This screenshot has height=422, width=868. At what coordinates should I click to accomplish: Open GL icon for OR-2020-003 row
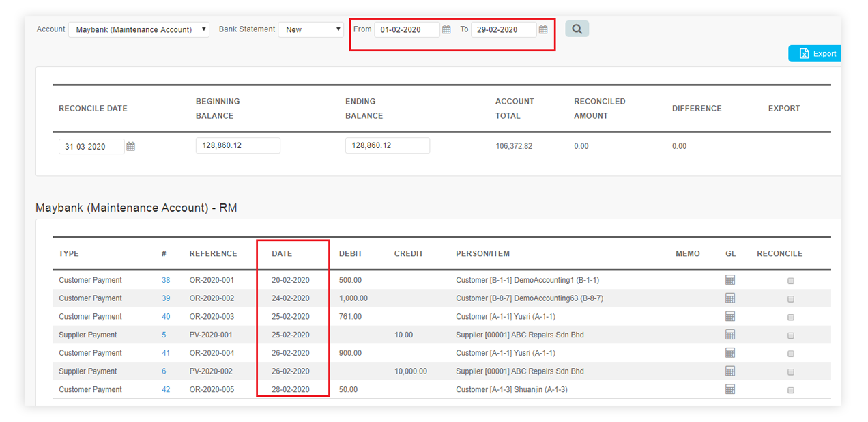pos(730,317)
